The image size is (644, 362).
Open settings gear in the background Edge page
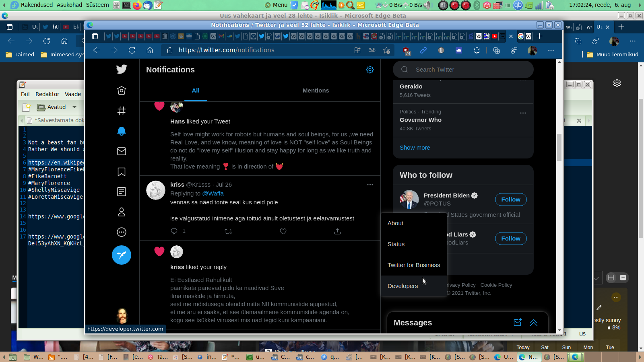617,83
